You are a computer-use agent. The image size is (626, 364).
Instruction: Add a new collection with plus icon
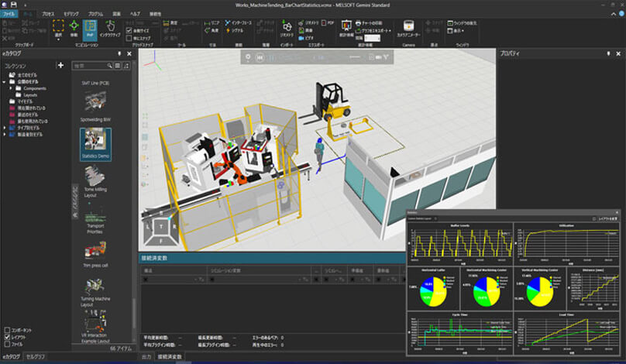tap(60, 65)
